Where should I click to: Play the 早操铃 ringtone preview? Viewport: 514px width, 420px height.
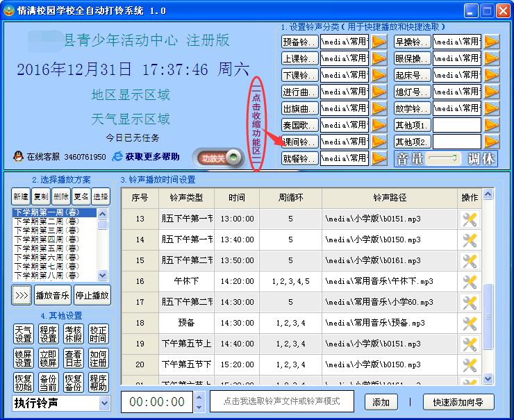click(x=491, y=42)
